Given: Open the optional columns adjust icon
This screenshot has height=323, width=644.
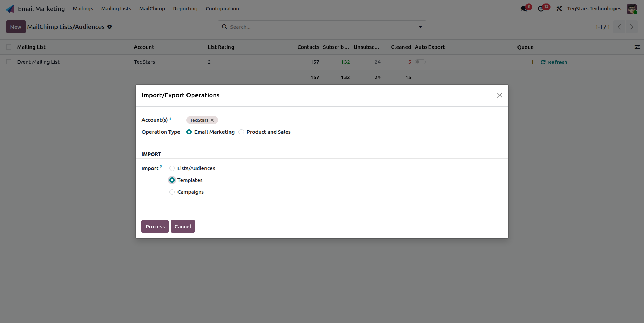Looking at the screenshot, I should pos(637,47).
